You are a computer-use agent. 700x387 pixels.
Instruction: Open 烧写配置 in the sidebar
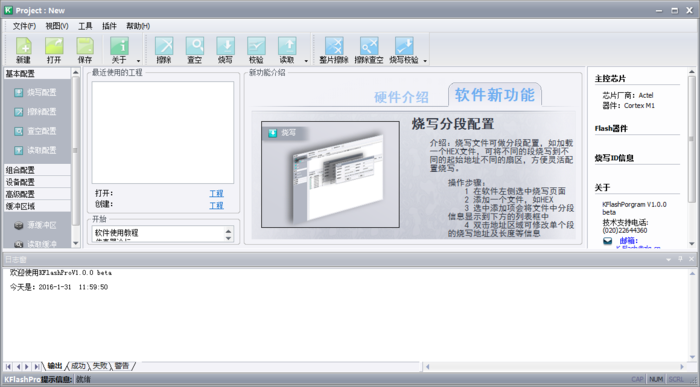coord(36,92)
